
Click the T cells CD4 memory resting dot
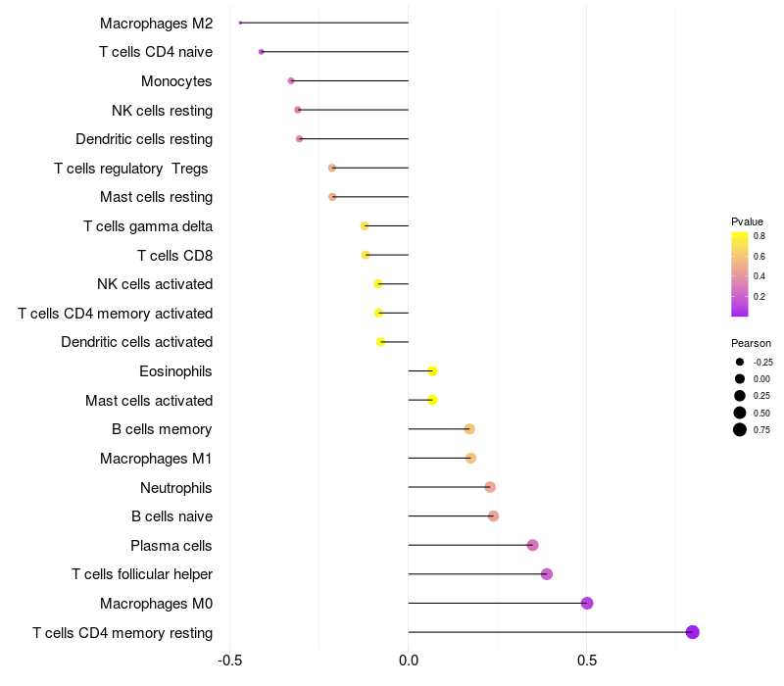point(692,632)
